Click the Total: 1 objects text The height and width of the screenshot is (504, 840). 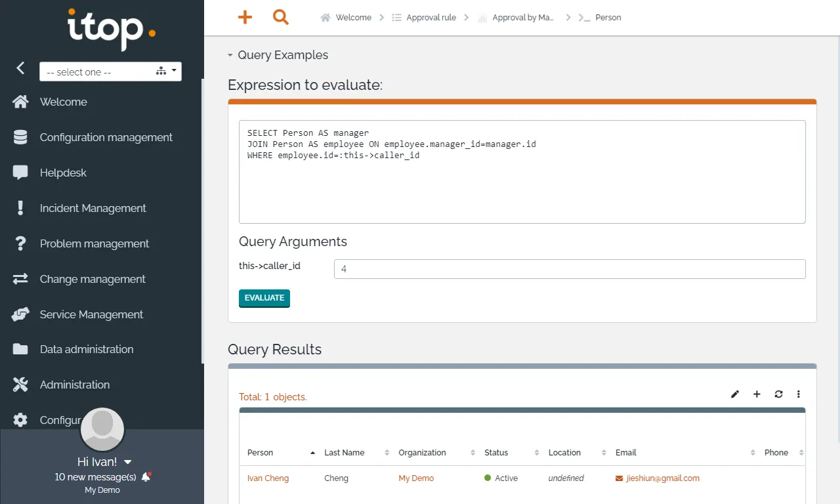coord(273,397)
